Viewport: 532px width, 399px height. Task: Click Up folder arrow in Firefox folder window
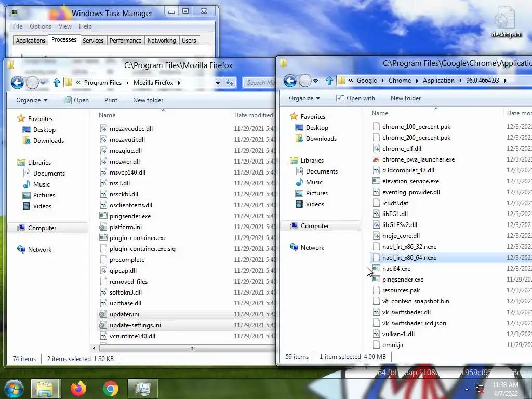[57, 83]
